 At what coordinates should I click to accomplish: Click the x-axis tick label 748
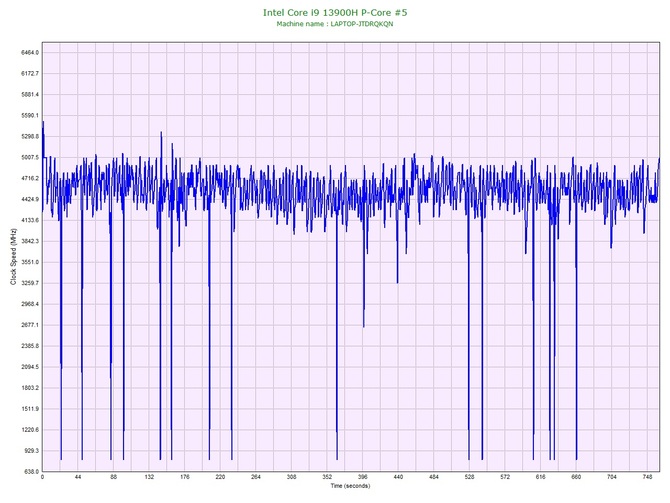pos(647,477)
